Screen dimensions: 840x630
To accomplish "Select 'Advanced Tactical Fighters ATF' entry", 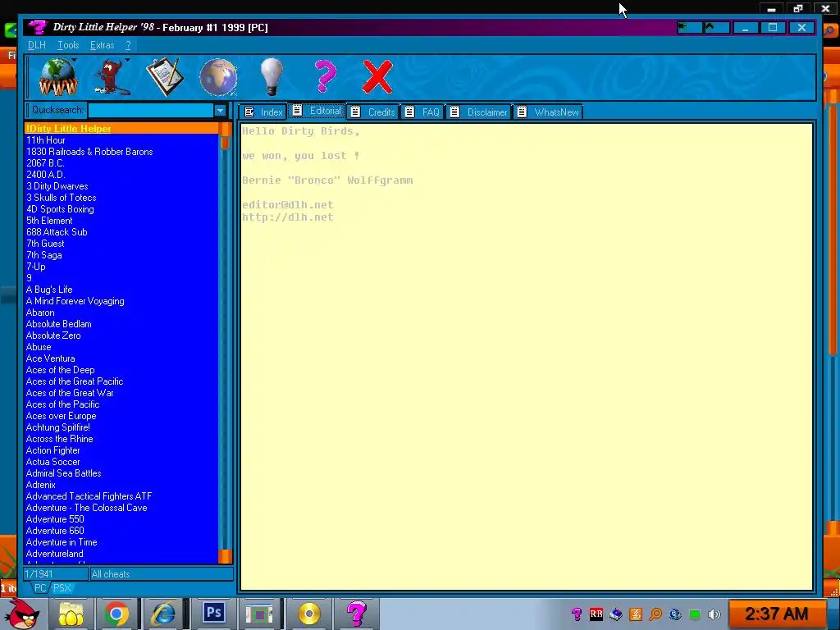I will (121, 496).
